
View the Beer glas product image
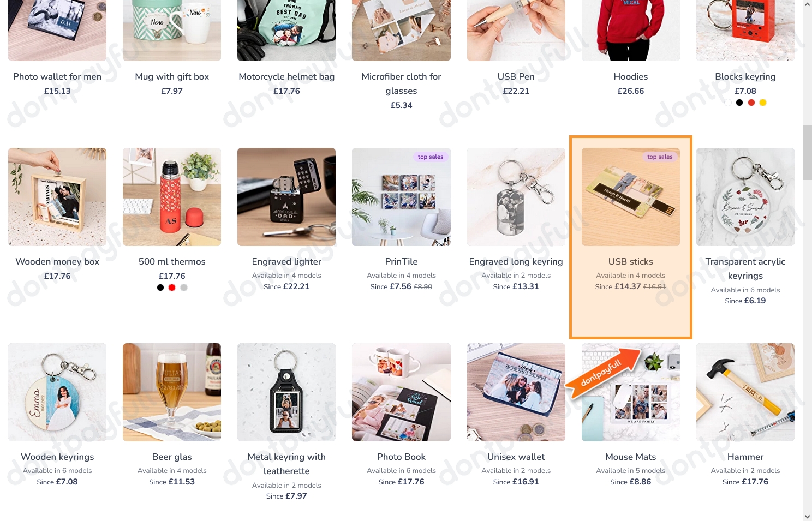point(172,392)
